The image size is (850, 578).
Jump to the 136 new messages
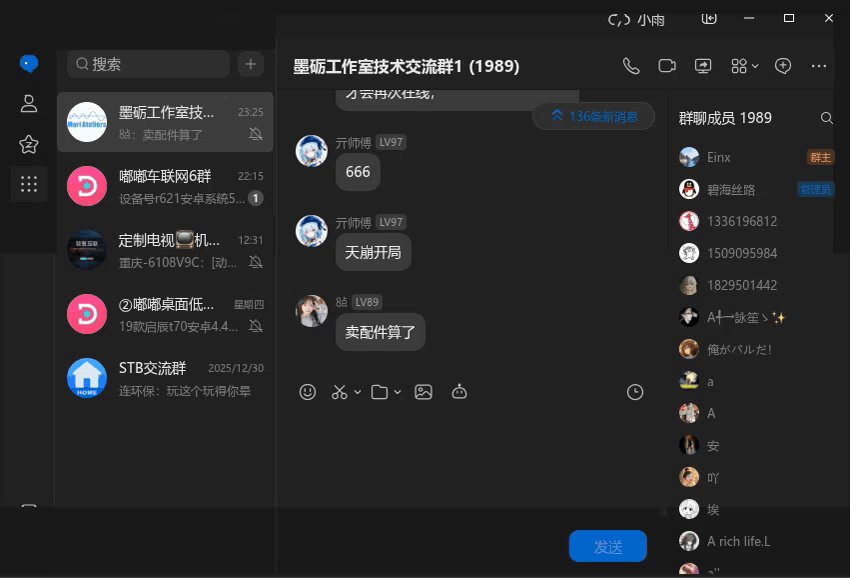click(594, 116)
